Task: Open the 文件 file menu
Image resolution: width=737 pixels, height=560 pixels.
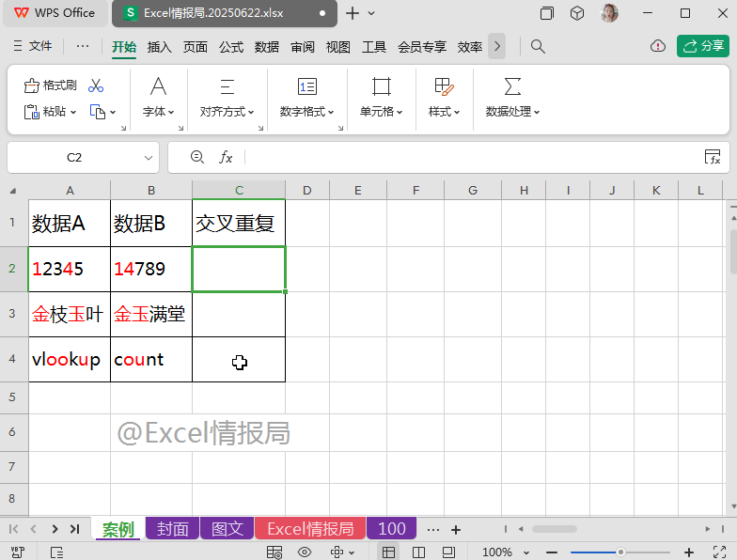Action: tap(33, 46)
